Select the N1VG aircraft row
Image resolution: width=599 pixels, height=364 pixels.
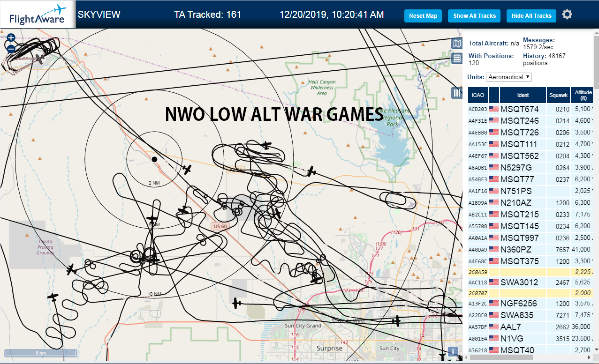531,339
